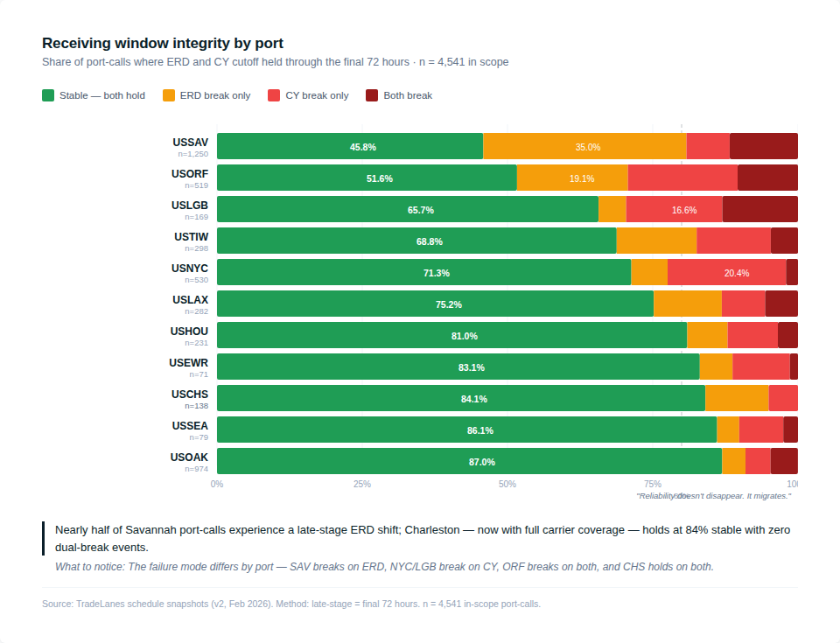Toggle the 'ERD break only' legend label
This screenshot has height=643, width=840.
coord(215,95)
